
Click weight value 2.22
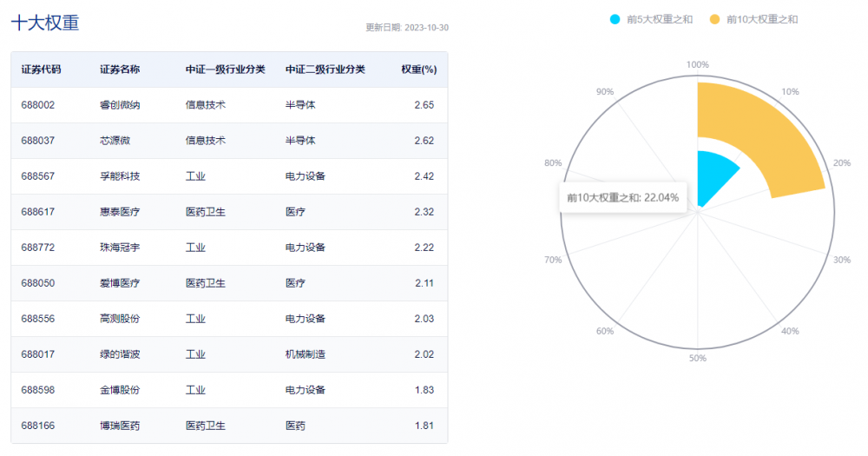point(424,248)
